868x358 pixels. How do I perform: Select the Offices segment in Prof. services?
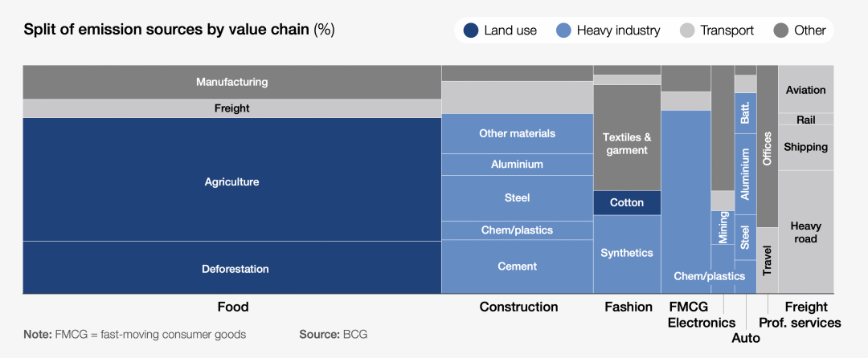point(767,148)
